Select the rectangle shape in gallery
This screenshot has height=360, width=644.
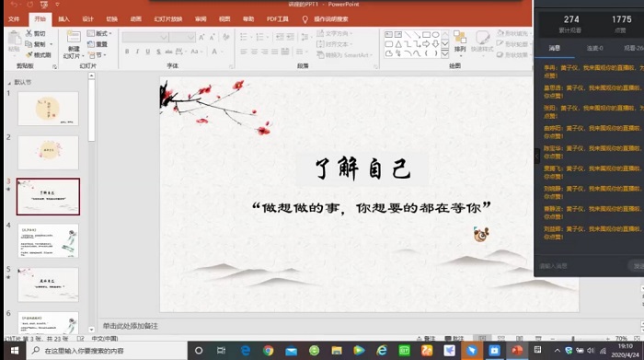click(426, 35)
